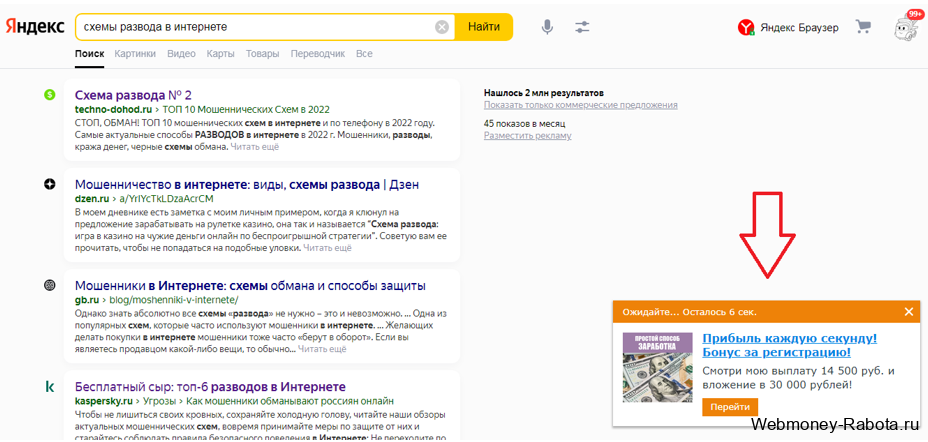Click the Dzen favicon beside the dzen.ru result

click(x=50, y=185)
